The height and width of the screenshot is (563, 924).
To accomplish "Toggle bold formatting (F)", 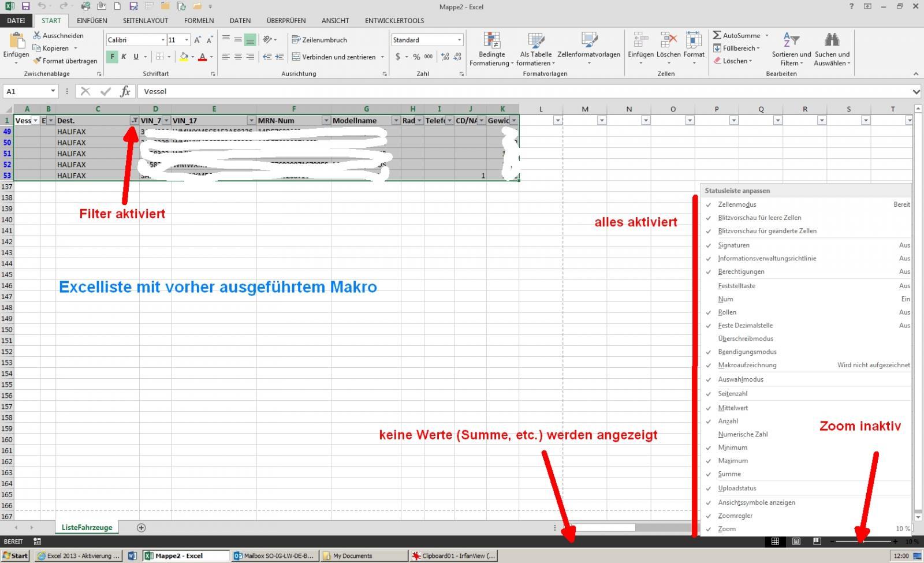I will (x=112, y=57).
